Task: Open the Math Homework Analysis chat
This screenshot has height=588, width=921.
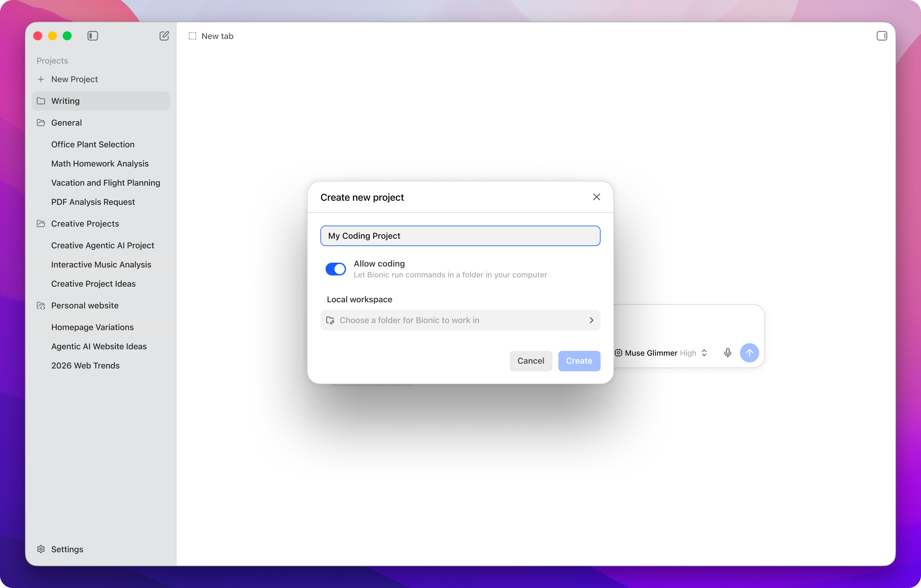Action: click(x=100, y=164)
